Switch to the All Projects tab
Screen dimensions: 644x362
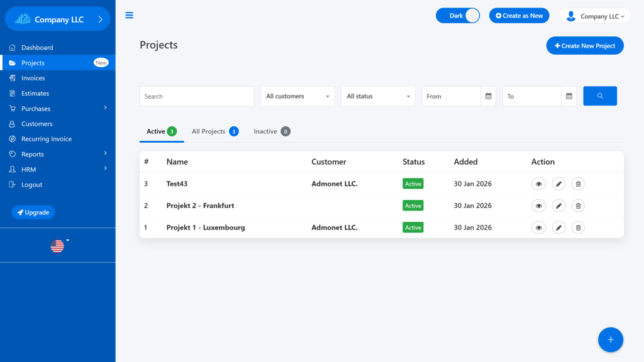(214, 131)
